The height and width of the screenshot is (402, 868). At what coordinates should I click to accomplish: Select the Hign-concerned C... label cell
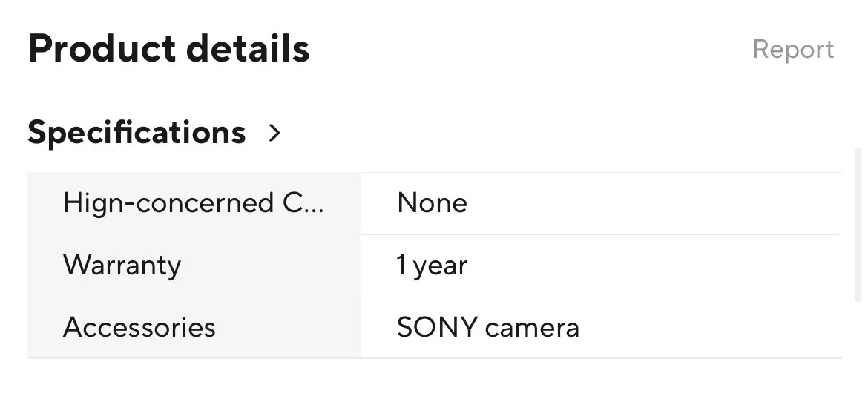(x=193, y=203)
